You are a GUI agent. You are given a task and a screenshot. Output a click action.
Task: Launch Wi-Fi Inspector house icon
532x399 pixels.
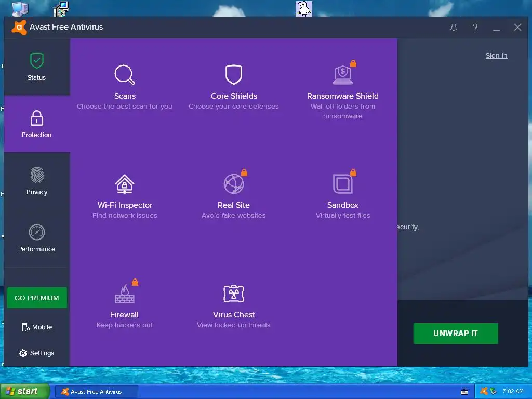[x=125, y=183]
